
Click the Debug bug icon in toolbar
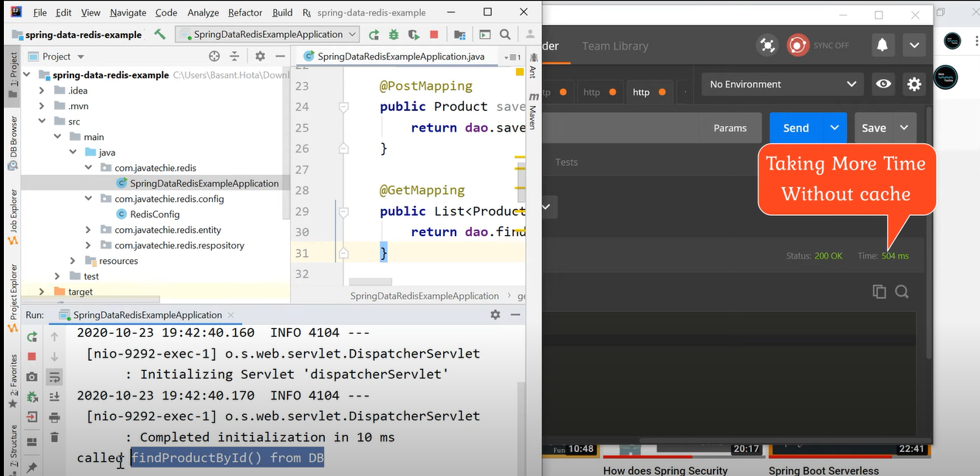(394, 34)
